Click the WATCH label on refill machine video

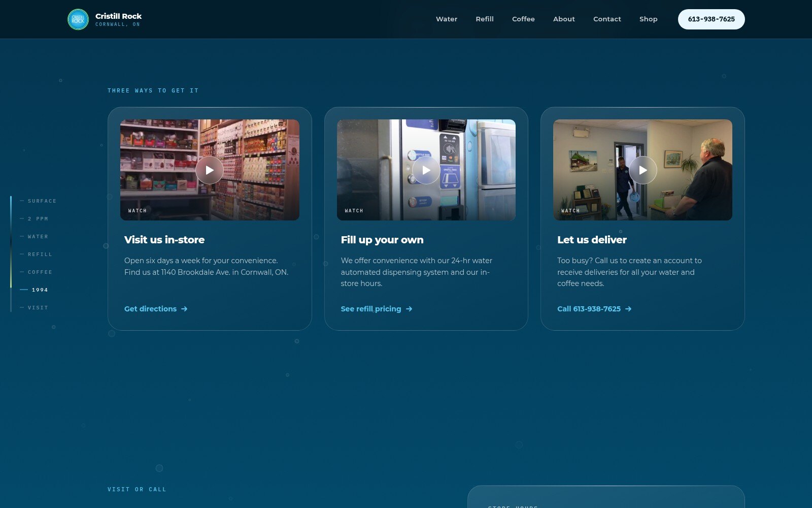[354, 211]
